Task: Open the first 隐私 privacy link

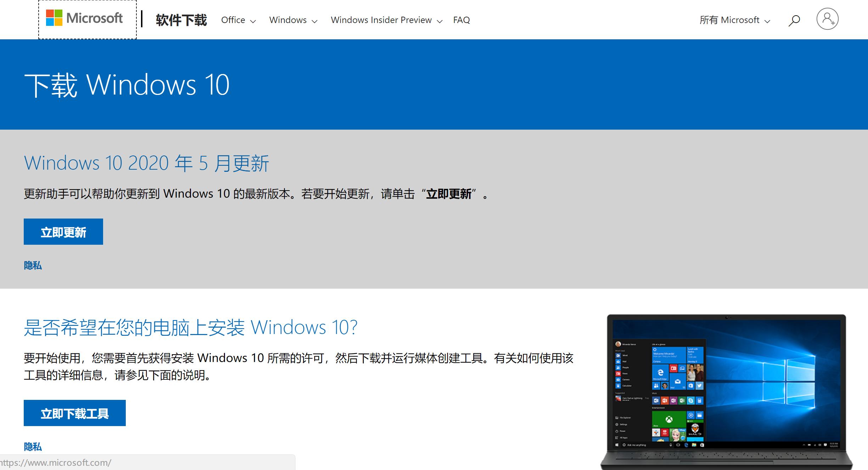Action: pos(32,265)
